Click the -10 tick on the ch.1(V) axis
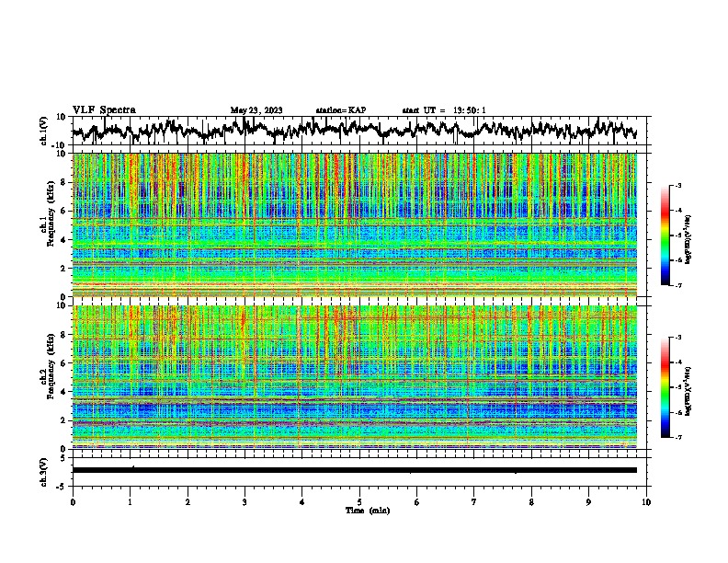The image size is (728, 563). 60,145
